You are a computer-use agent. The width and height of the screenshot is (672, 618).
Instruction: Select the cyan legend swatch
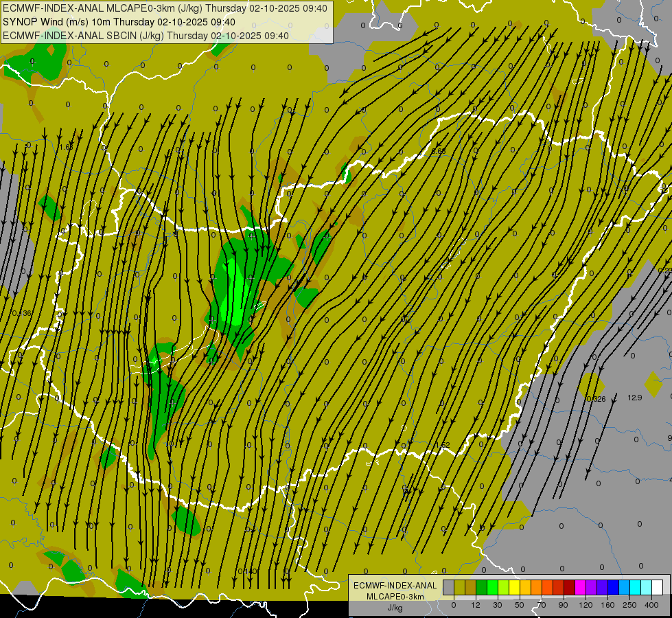(x=636, y=587)
